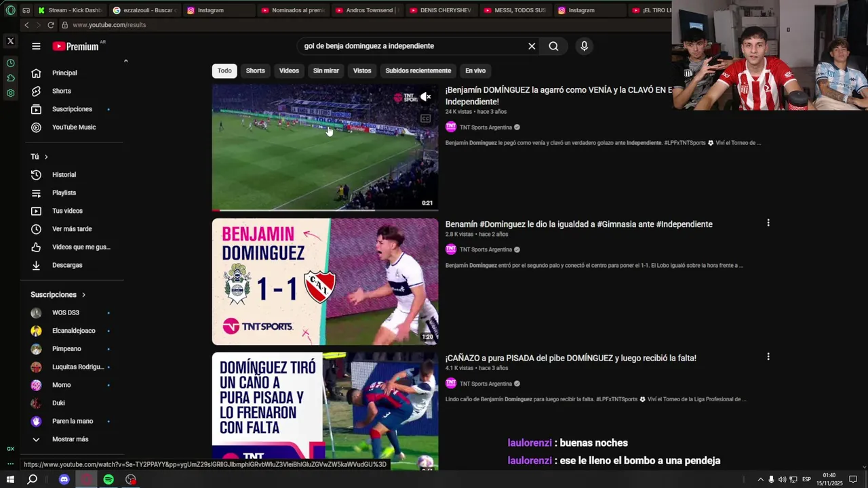The image size is (868, 488).
Task: Open Suscripciones in the sidebar
Action: 73,109
